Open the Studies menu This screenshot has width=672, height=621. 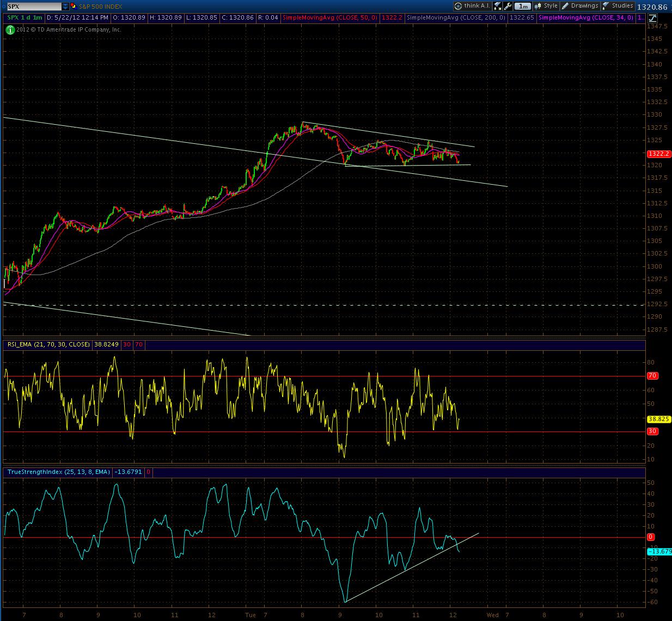(x=618, y=6)
